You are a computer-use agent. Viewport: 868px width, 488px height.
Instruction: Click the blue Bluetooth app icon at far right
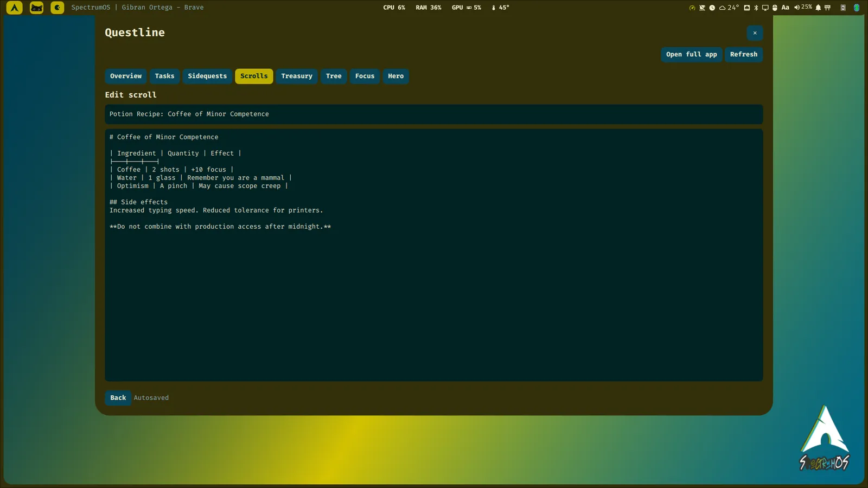(857, 8)
